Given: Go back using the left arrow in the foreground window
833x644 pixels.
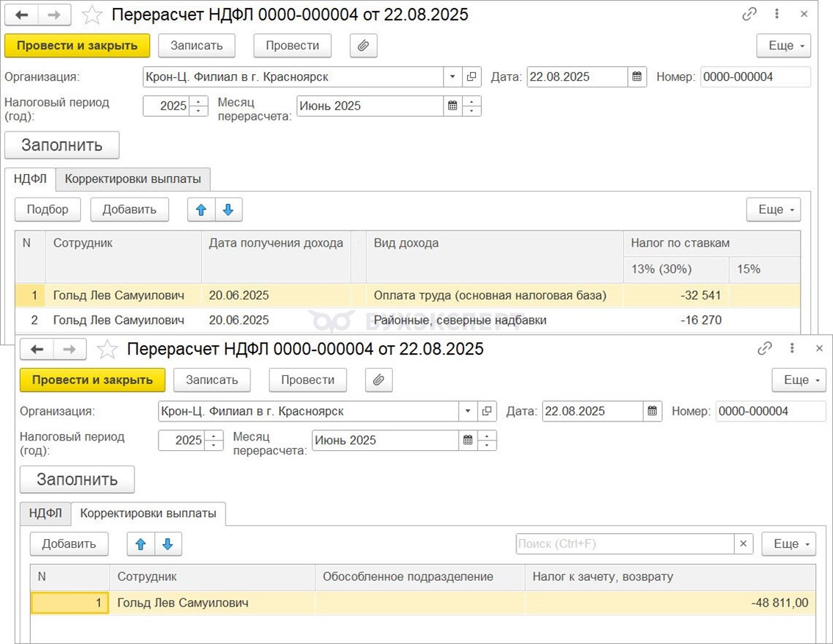Looking at the screenshot, I should pos(37,349).
